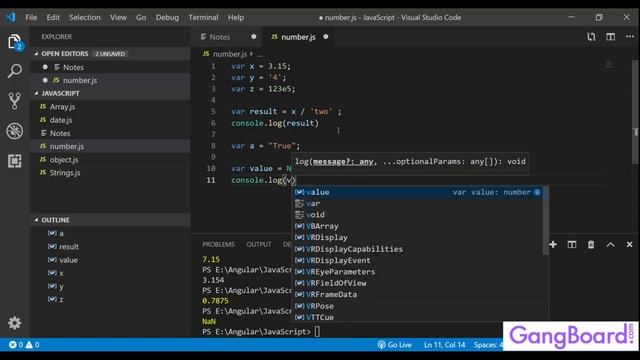Open object.js in the explorer
Image resolution: width=640 pixels, height=360 pixels.
pyautogui.click(x=110, y=160)
